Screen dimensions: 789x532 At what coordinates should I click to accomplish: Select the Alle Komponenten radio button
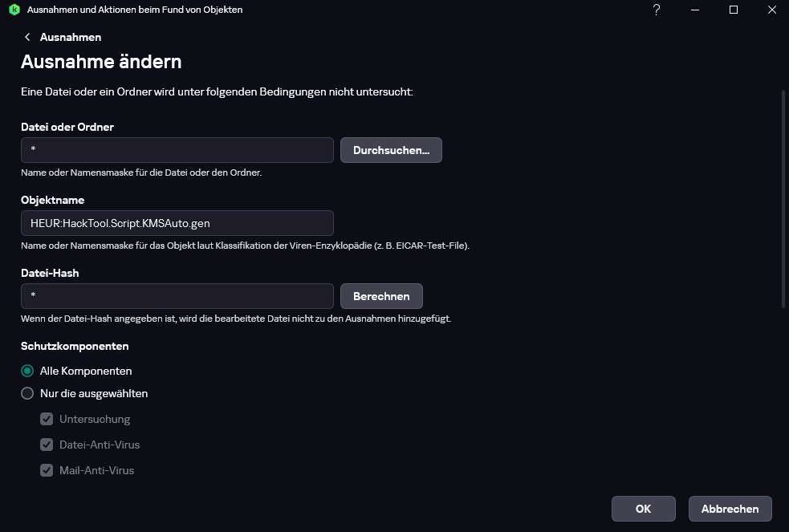pos(27,371)
